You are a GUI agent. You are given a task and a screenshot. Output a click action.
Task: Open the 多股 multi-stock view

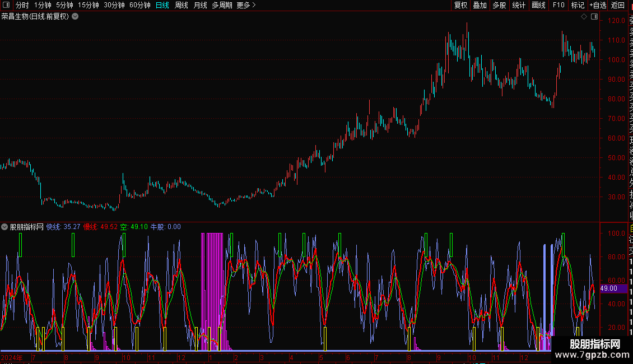pyautogui.click(x=499, y=5)
